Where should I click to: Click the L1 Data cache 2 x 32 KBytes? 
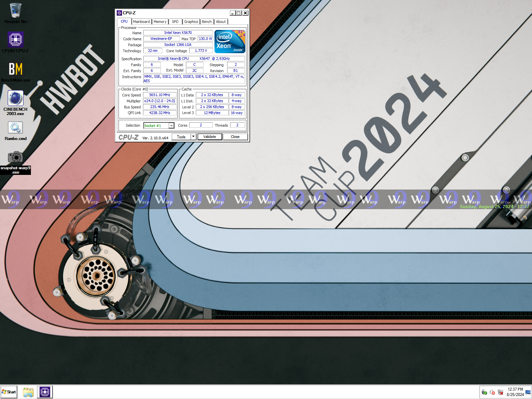coord(212,95)
